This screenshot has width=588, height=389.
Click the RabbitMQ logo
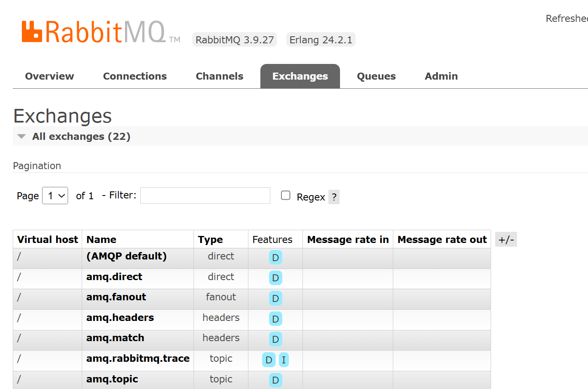coord(101,32)
